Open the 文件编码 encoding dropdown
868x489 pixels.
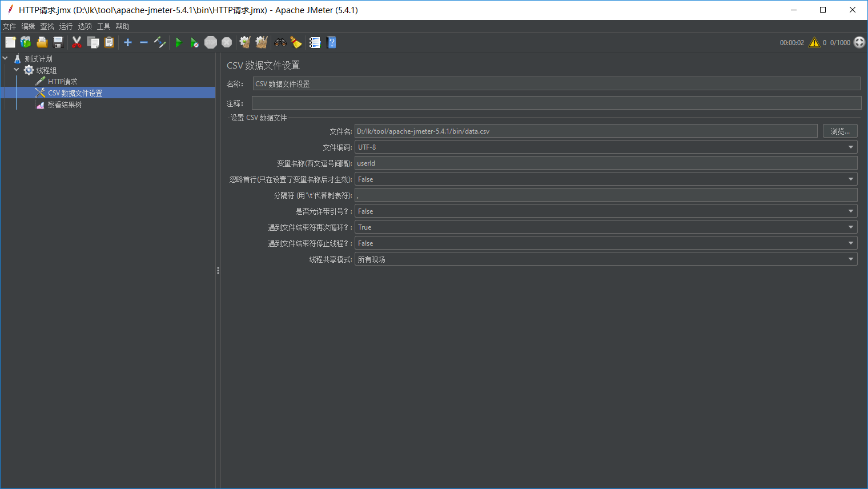(851, 147)
